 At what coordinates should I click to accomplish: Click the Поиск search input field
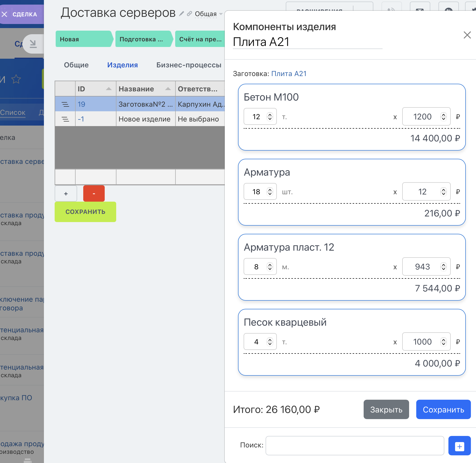click(x=354, y=445)
